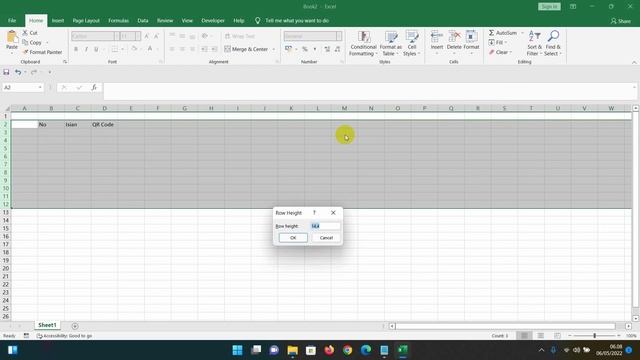The width and height of the screenshot is (640, 360).
Task: Click the Insert Function fx icon
Action: click(x=94, y=87)
